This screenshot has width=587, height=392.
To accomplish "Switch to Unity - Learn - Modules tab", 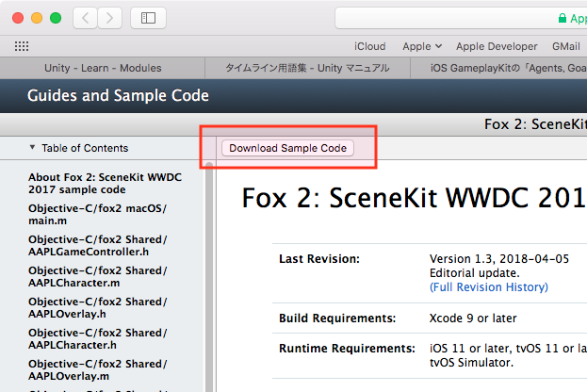I will (103, 68).
